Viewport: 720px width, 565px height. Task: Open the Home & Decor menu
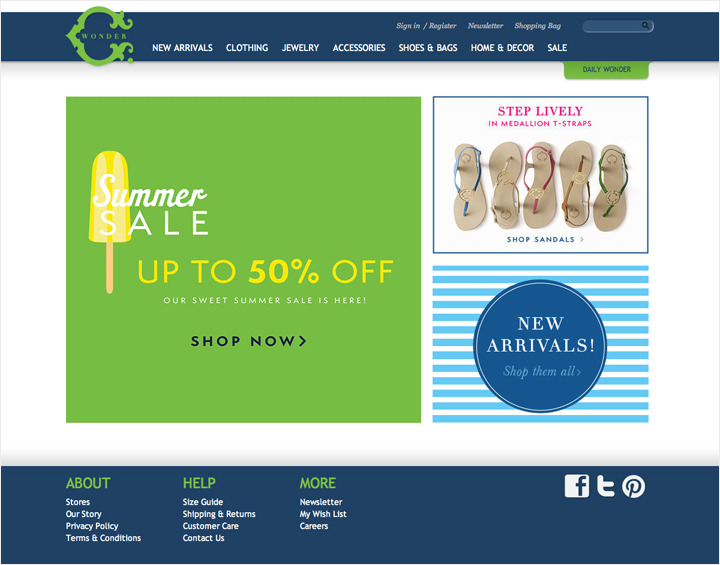502,48
